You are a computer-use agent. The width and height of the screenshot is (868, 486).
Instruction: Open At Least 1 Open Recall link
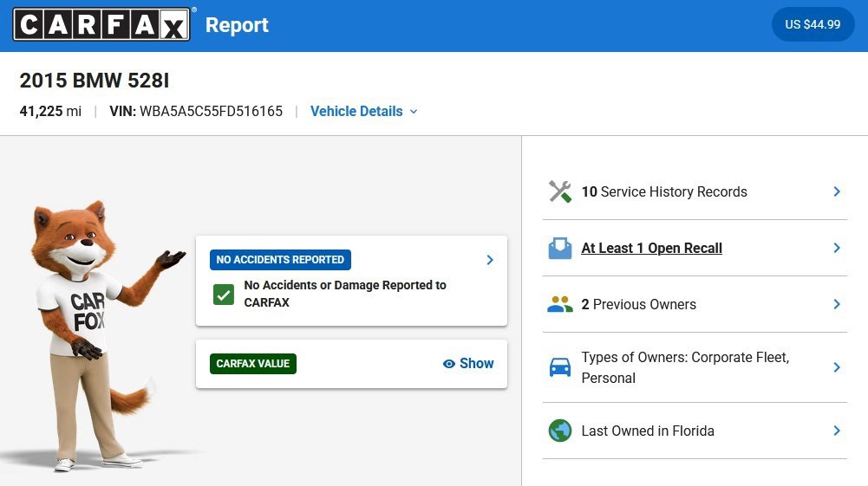(x=651, y=249)
